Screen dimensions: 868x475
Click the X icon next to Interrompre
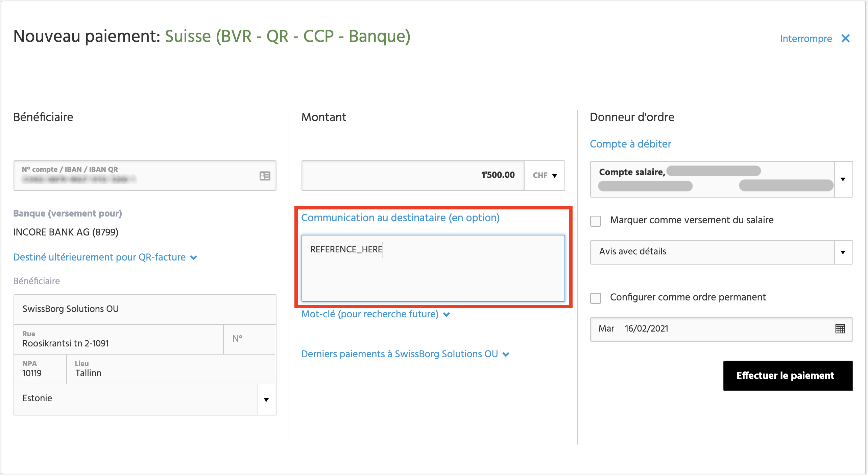click(845, 39)
